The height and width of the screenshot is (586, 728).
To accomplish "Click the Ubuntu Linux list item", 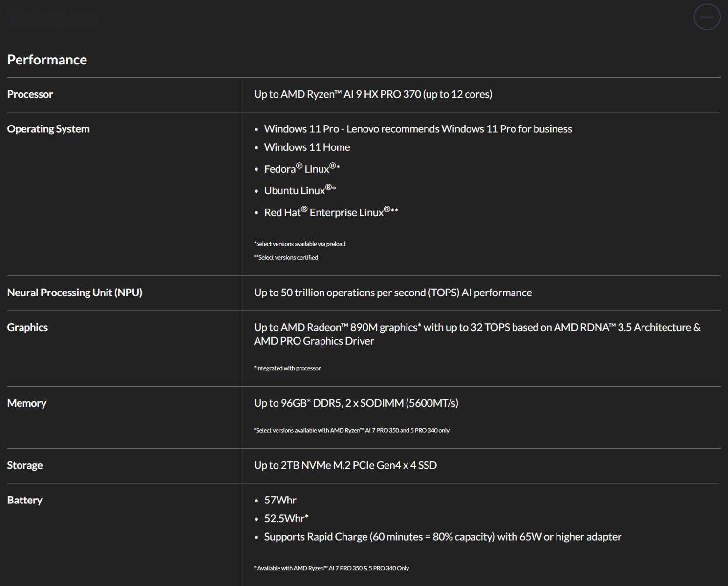I will [300, 190].
